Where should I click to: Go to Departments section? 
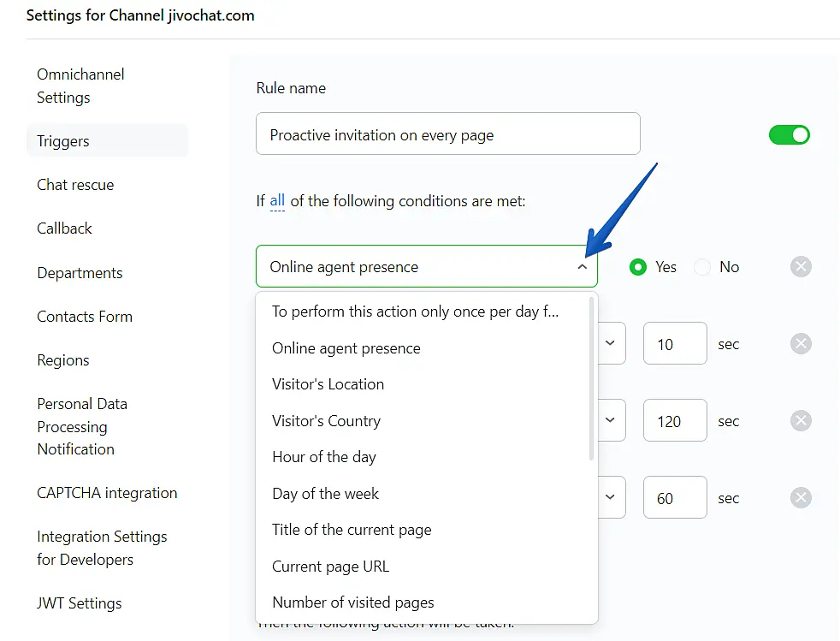coord(80,273)
